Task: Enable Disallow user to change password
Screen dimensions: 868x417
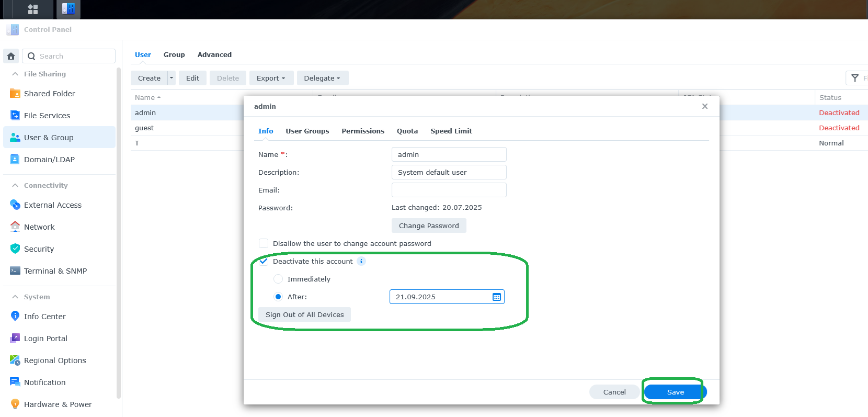Action: click(264, 243)
